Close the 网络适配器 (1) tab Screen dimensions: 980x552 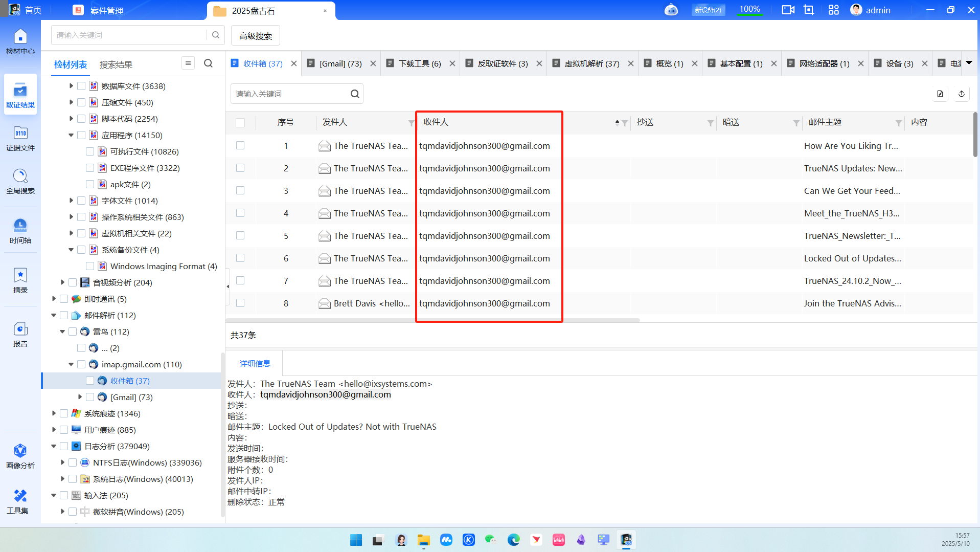(861, 63)
